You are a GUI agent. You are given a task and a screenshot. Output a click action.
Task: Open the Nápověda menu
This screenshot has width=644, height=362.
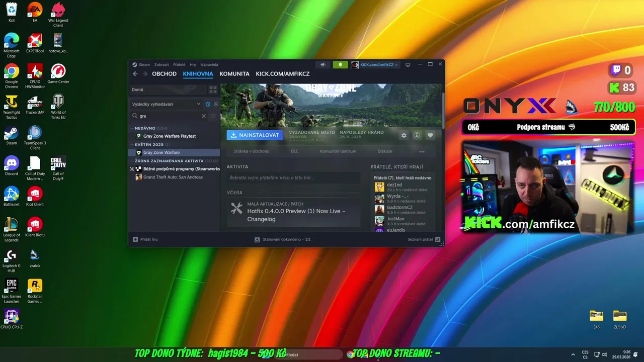209,64
